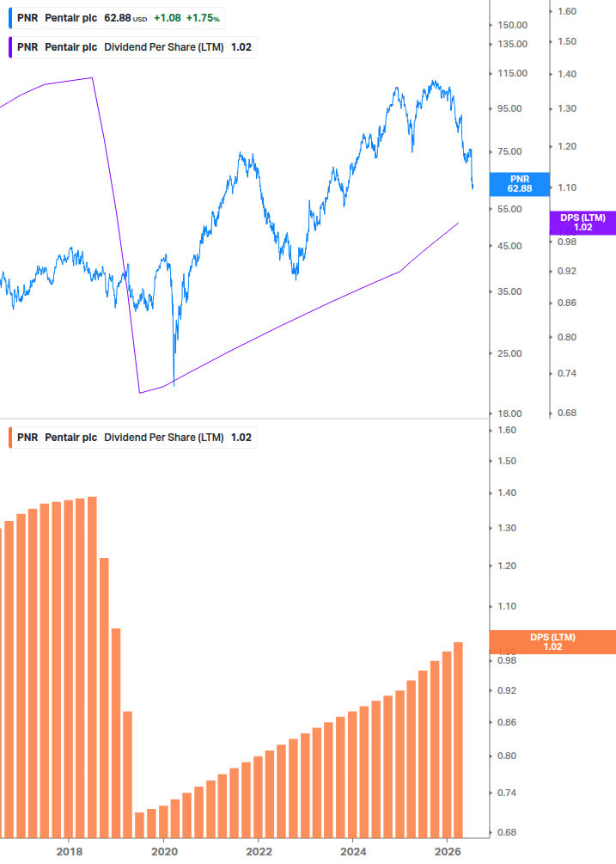Click 1.60 on the upper panel DPS axis

(x=567, y=11)
